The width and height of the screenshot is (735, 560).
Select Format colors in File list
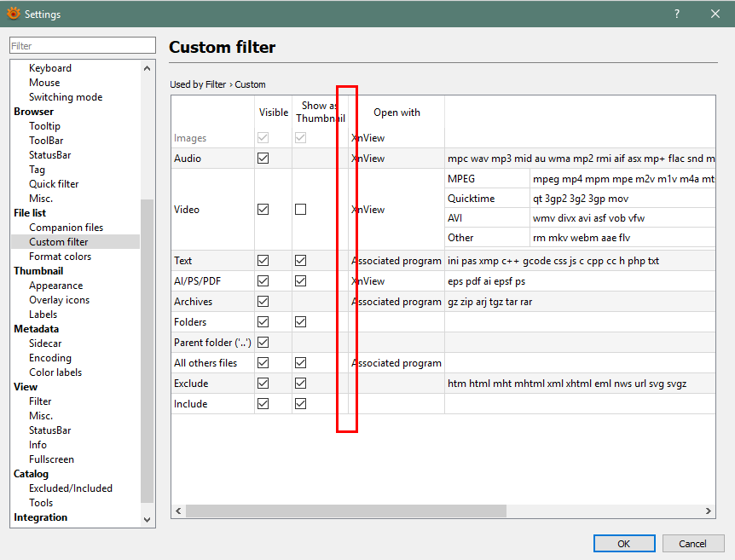click(60, 257)
